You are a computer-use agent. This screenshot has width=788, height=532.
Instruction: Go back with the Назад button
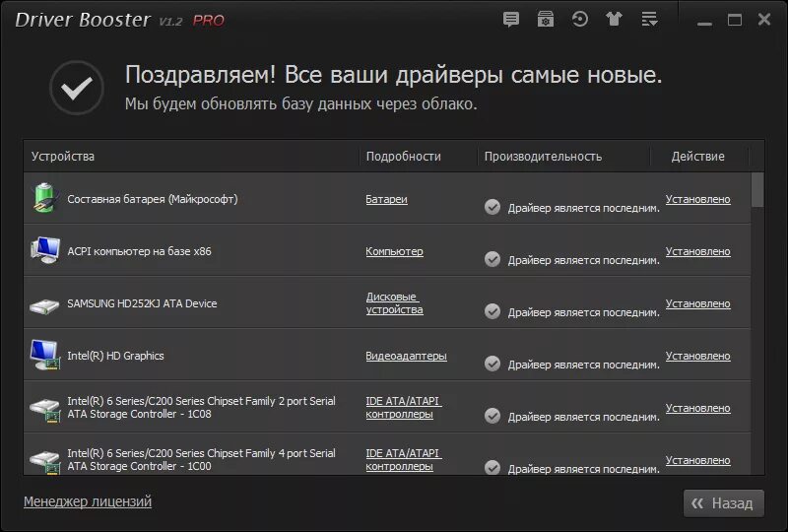pos(724,503)
